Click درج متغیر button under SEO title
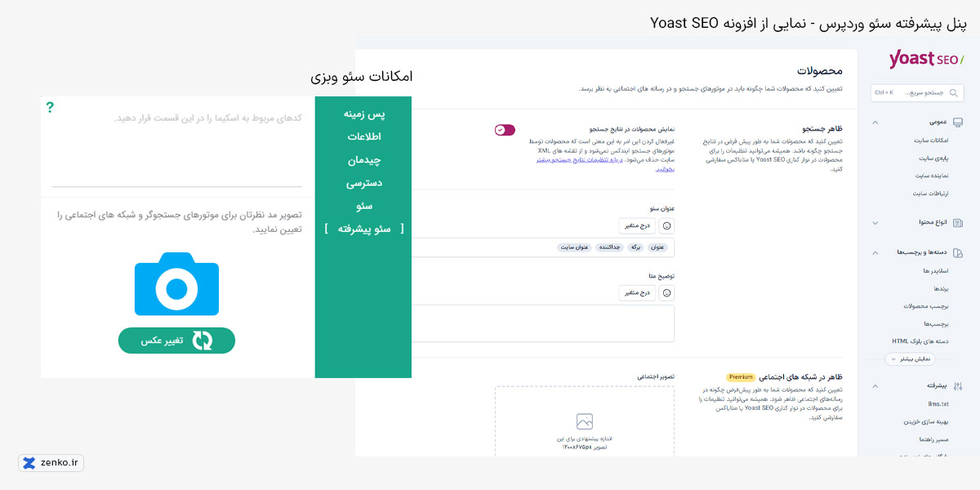 click(638, 225)
